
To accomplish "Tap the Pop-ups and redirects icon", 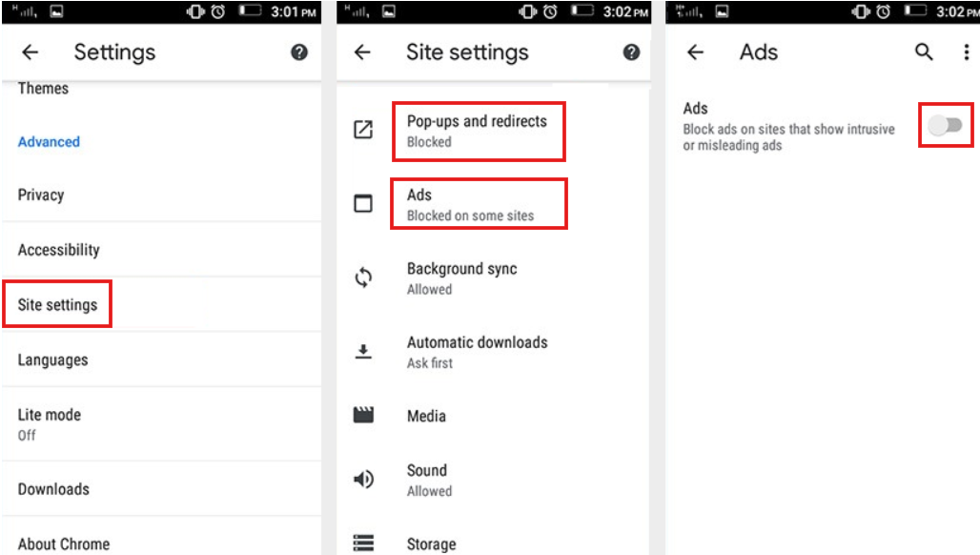I will click(x=363, y=130).
